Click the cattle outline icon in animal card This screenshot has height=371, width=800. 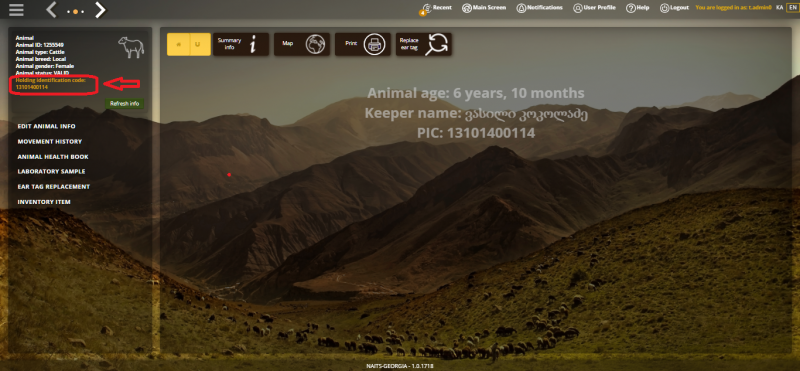tap(131, 47)
